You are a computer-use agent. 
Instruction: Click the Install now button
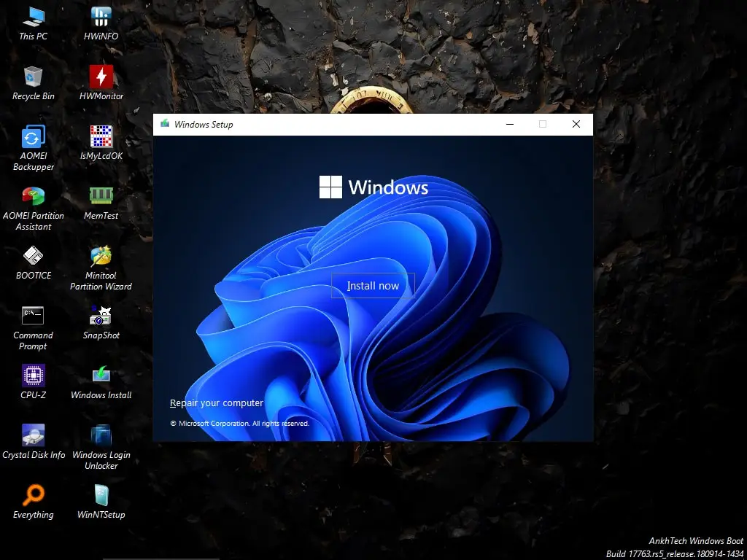(373, 285)
